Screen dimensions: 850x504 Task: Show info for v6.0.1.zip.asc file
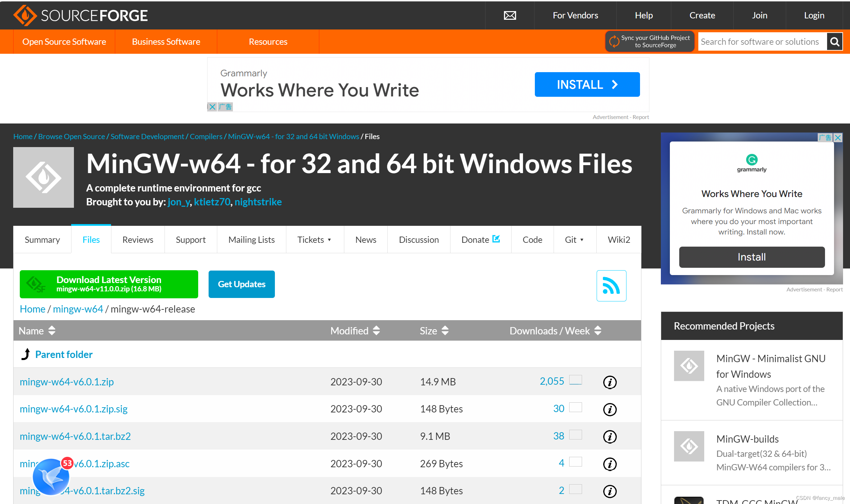pos(610,464)
